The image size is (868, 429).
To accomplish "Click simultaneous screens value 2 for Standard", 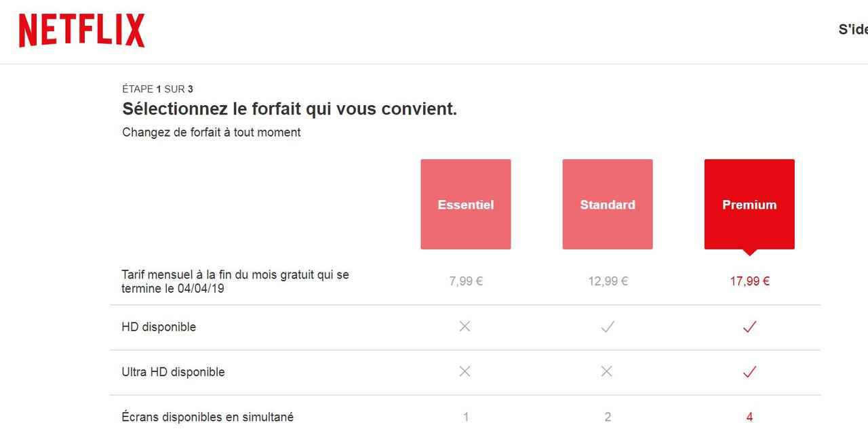I will pos(608,417).
